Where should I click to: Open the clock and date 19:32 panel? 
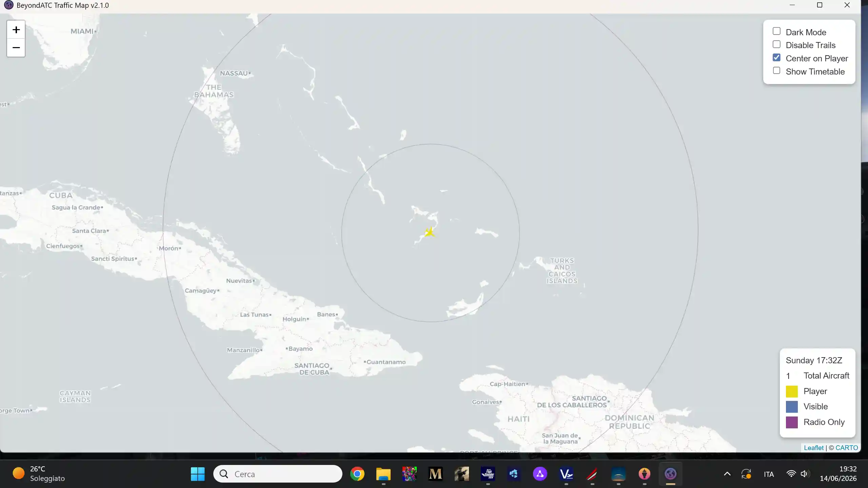(838, 474)
